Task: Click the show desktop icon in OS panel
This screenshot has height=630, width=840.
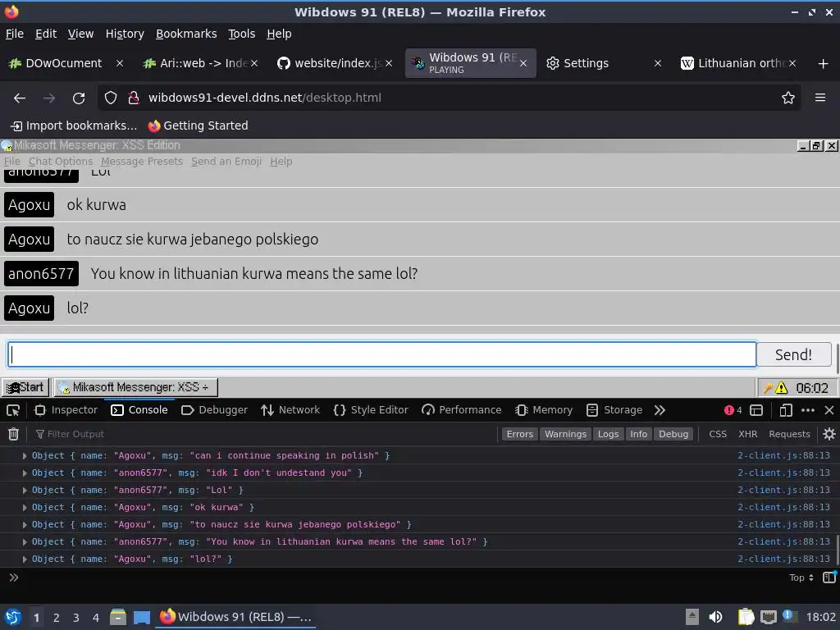Action: coord(142,617)
